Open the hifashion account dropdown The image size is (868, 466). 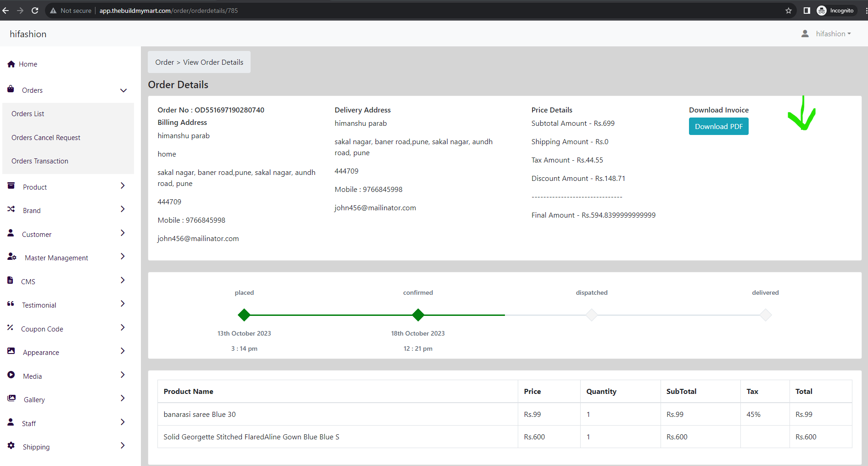coord(833,34)
